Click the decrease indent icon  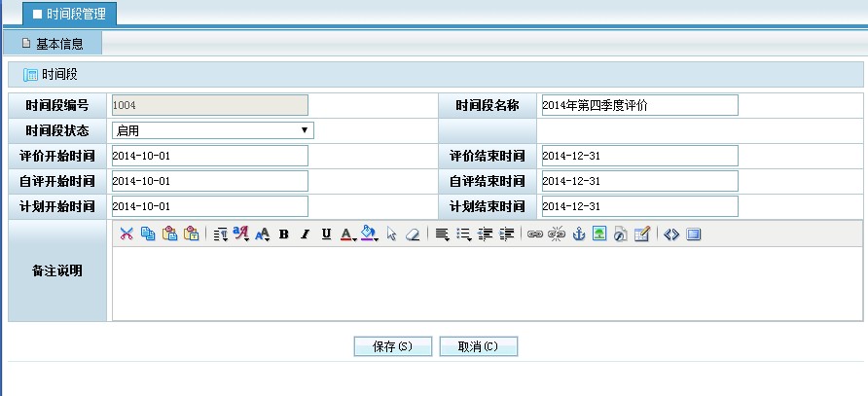tap(485, 234)
